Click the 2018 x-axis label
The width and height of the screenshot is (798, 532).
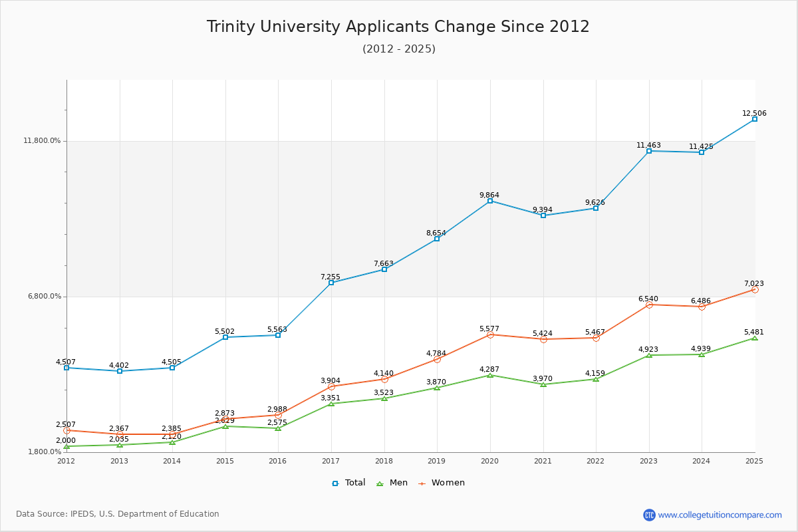coord(384,461)
